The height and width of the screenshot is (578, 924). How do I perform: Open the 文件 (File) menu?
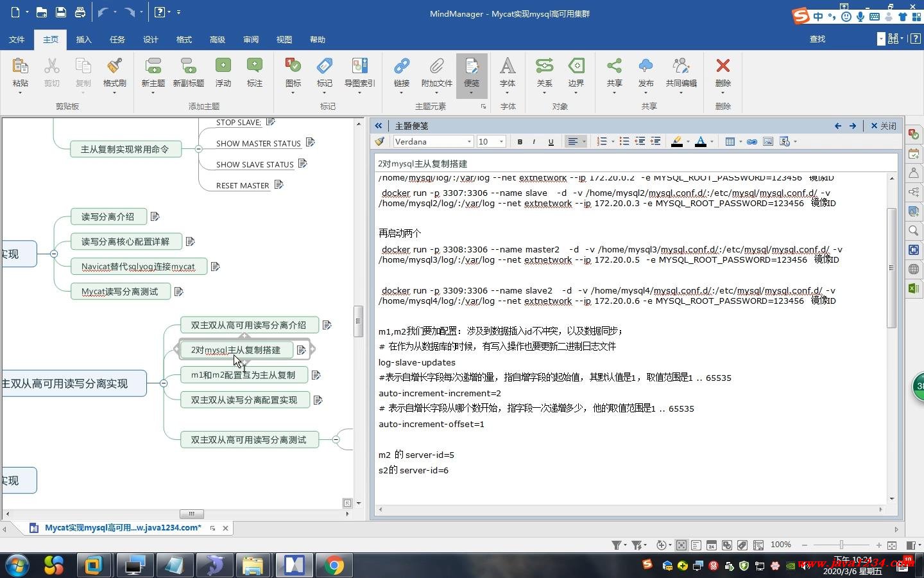tap(17, 39)
